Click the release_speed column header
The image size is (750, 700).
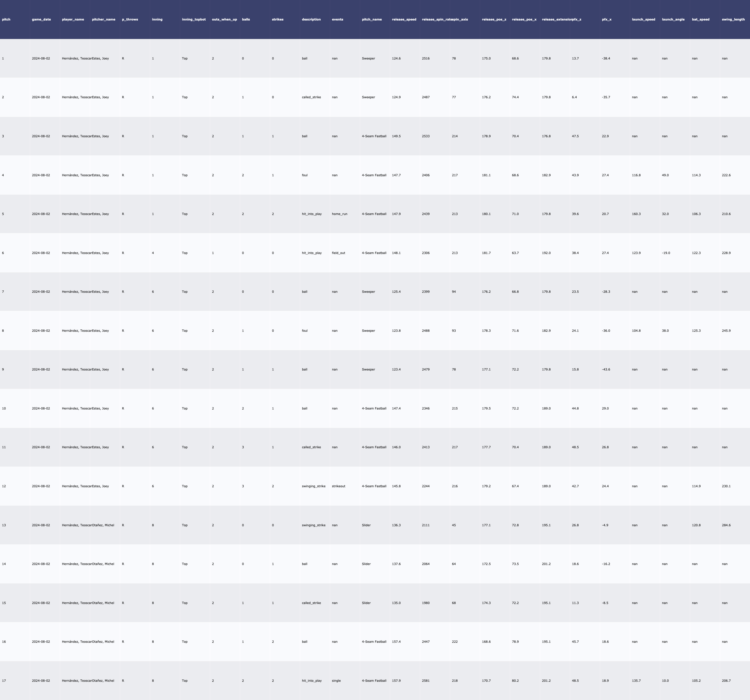pos(404,19)
